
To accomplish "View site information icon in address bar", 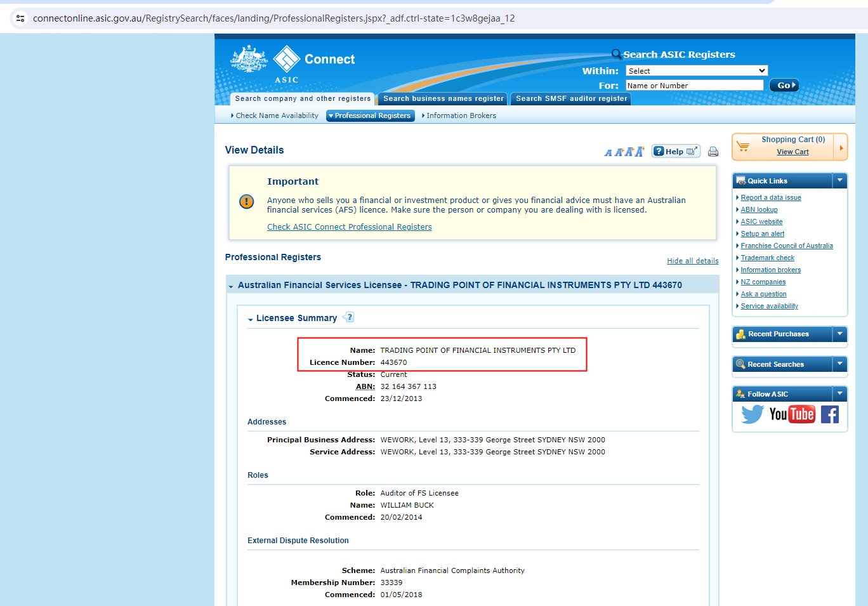I will tap(20, 18).
